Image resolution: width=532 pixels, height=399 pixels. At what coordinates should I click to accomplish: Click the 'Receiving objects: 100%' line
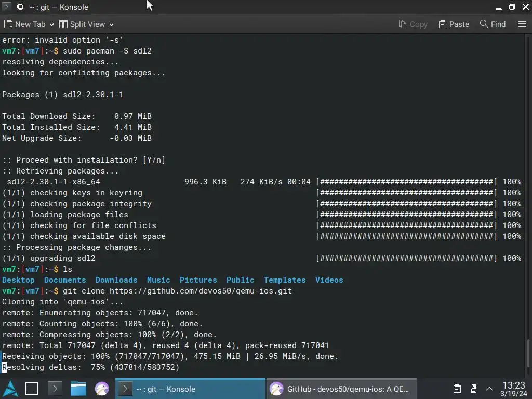click(170, 356)
